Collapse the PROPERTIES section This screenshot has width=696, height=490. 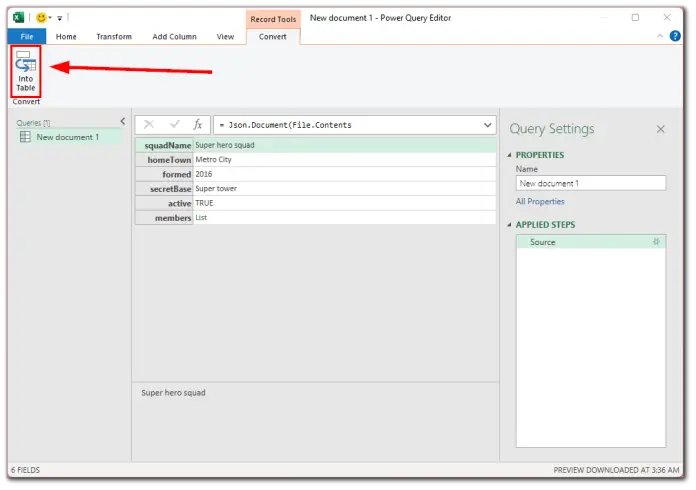tap(512, 155)
